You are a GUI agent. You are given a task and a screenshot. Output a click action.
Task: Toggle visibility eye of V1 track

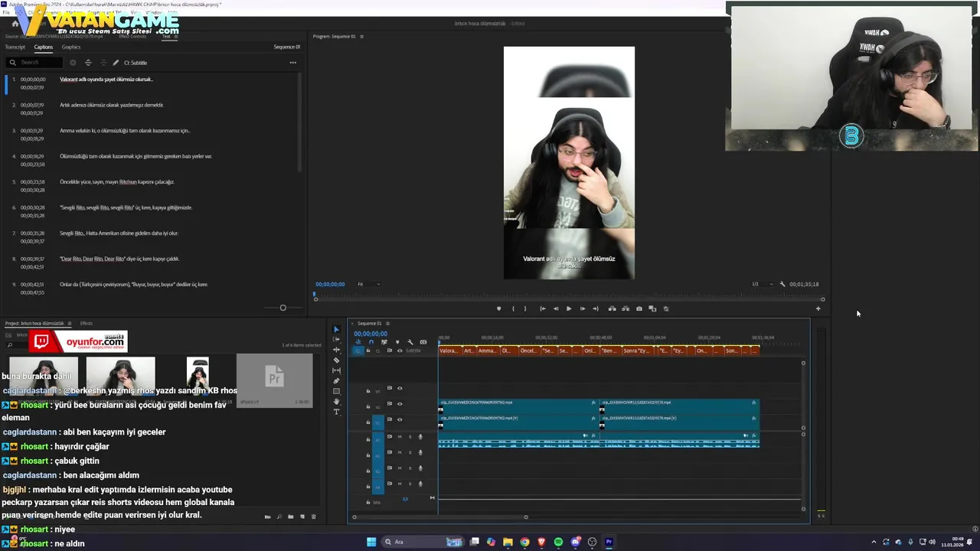click(x=399, y=419)
